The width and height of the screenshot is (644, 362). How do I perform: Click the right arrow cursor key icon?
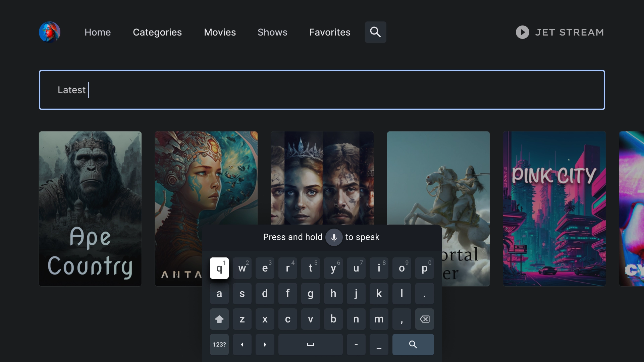(265, 344)
